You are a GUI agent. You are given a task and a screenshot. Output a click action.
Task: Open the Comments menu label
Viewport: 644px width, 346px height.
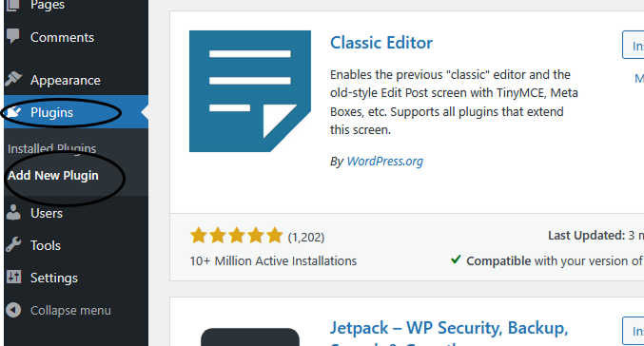click(62, 37)
